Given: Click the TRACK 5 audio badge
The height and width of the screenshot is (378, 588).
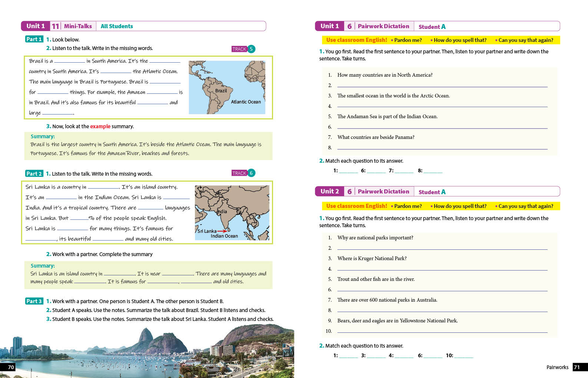Looking at the screenshot, I should pyautogui.click(x=243, y=49).
